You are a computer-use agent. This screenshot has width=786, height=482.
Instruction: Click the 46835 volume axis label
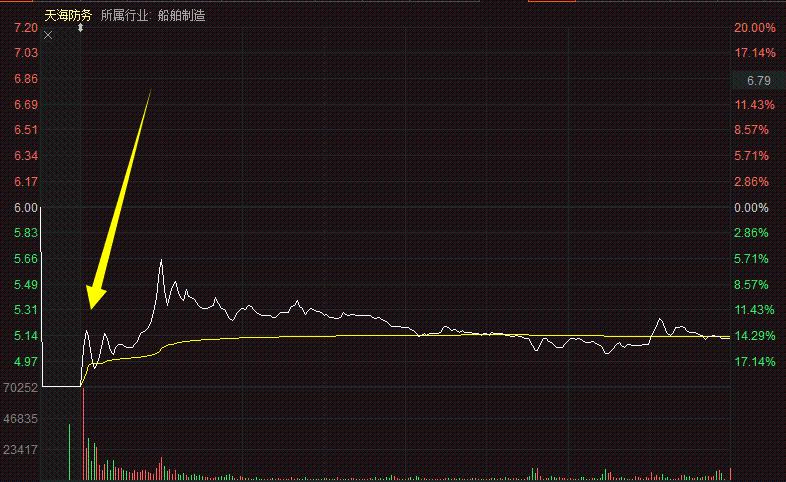pos(21,419)
